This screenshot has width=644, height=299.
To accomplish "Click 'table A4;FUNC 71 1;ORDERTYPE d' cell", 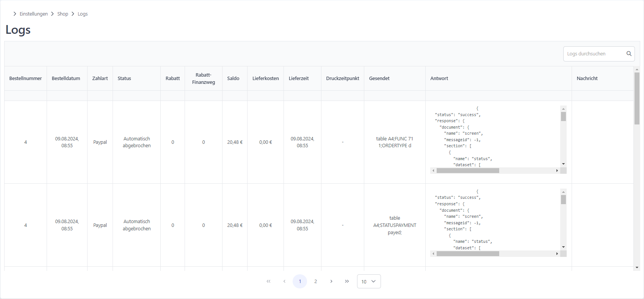I will 395,142.
